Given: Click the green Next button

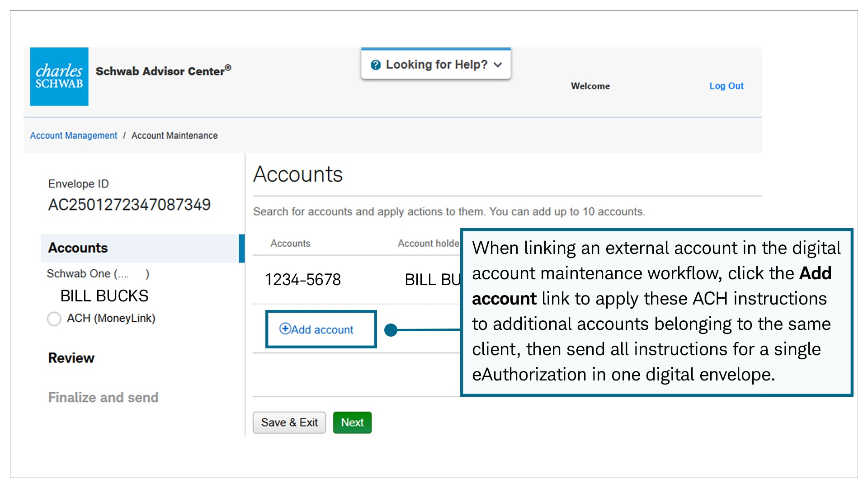Looking at the screenshot, I should [x=352, y=422].
